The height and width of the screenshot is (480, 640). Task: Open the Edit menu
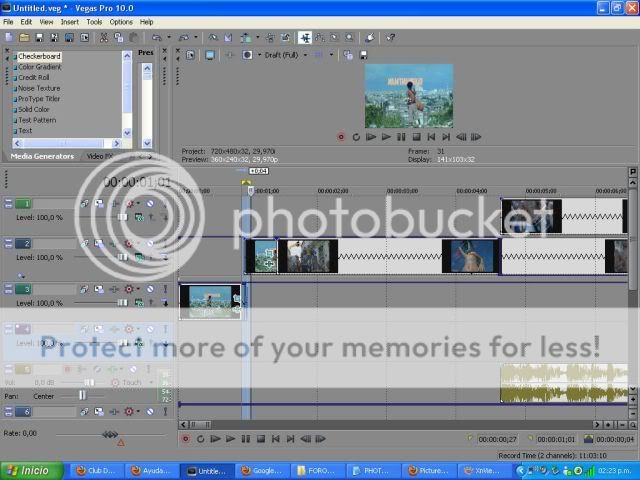pos(26,22)
